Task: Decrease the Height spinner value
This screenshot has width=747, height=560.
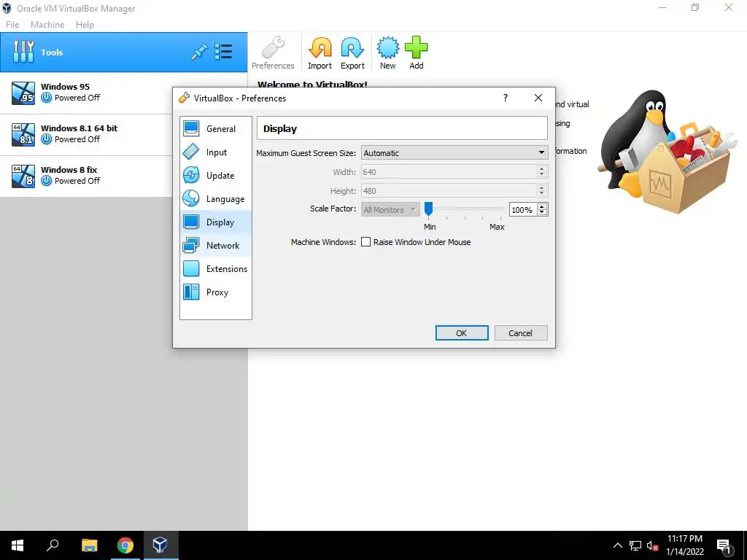Action: click(x=541, y=194)
